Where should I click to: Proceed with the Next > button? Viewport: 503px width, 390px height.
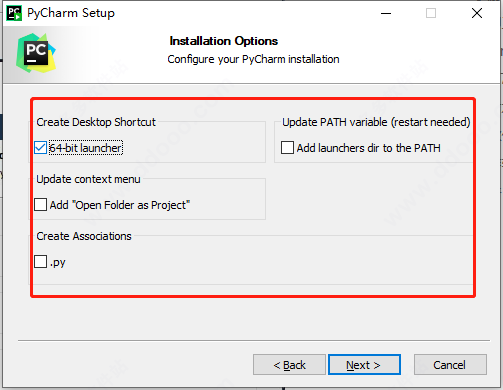[364, 365]
